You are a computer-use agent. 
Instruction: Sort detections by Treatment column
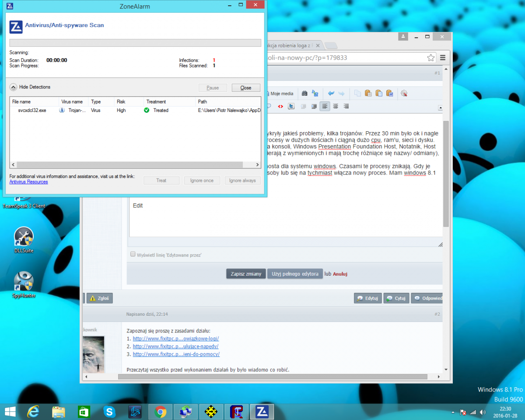click(x=170, y=101)
